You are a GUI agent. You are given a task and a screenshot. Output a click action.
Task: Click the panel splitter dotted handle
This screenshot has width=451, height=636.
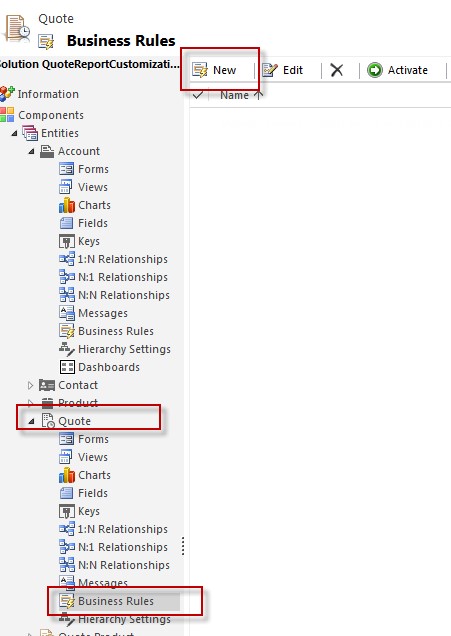click(x=183, y=546)
